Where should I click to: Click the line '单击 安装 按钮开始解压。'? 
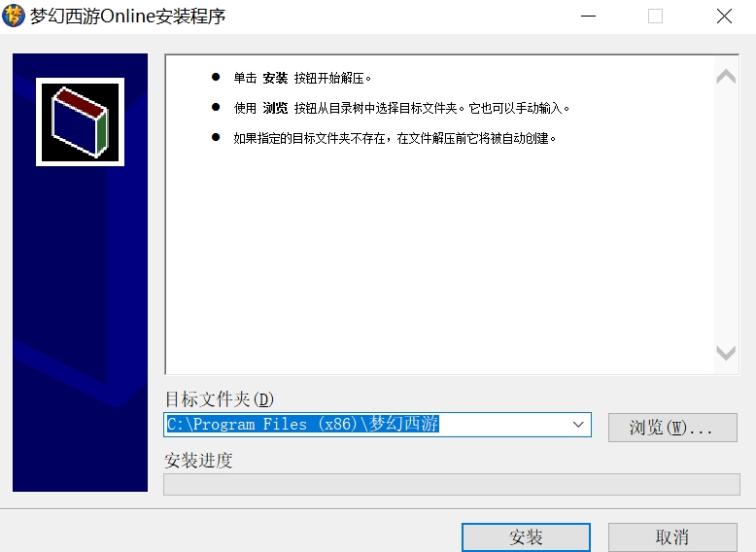coord(302,78)
